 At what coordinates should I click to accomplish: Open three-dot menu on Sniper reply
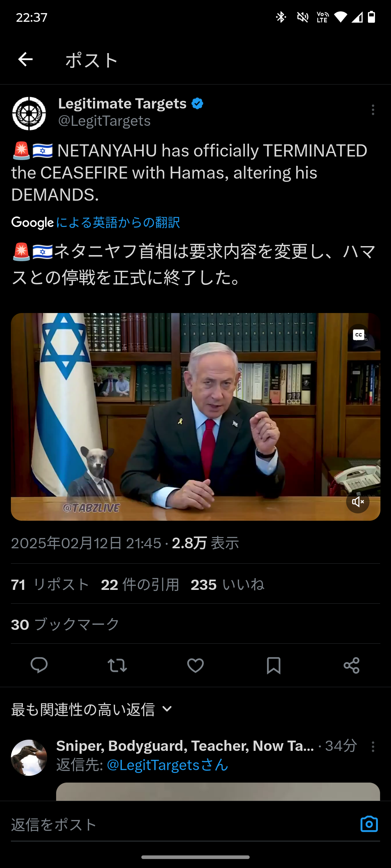[373, 747]
